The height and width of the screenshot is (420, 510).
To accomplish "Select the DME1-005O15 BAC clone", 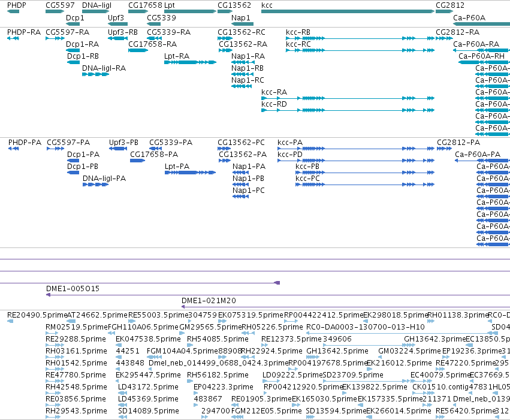I will 278,295.
